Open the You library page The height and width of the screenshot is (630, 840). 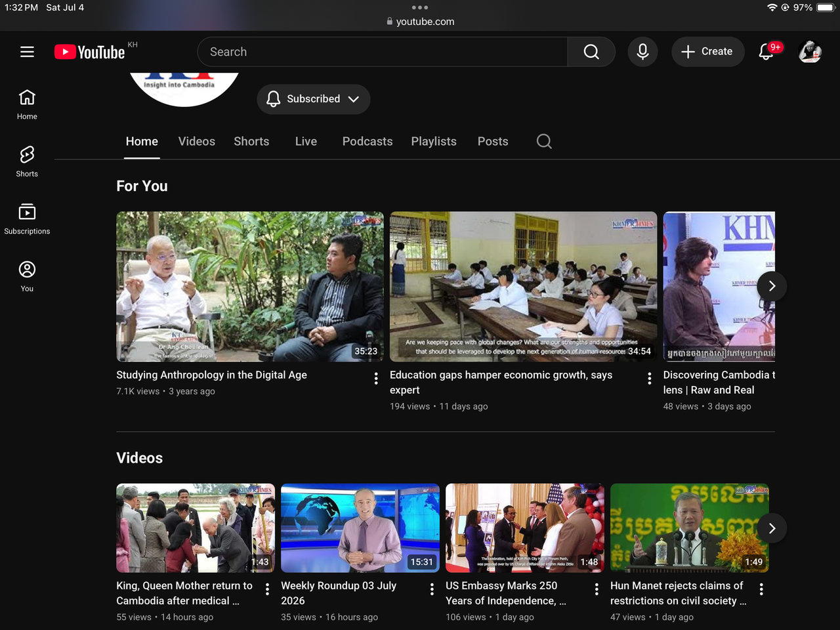pyautogui.click(x=27, y=276)
